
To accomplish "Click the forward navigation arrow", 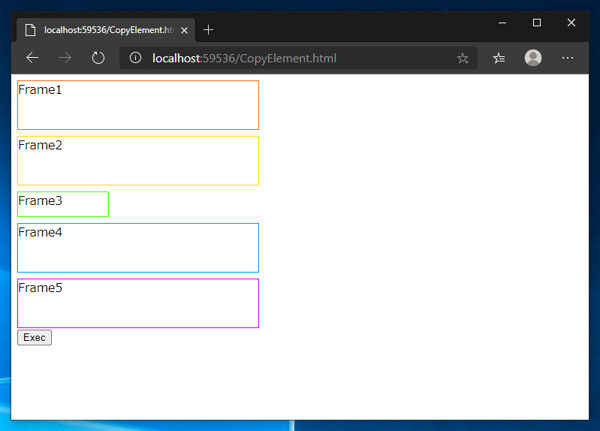I will (65, 58).
